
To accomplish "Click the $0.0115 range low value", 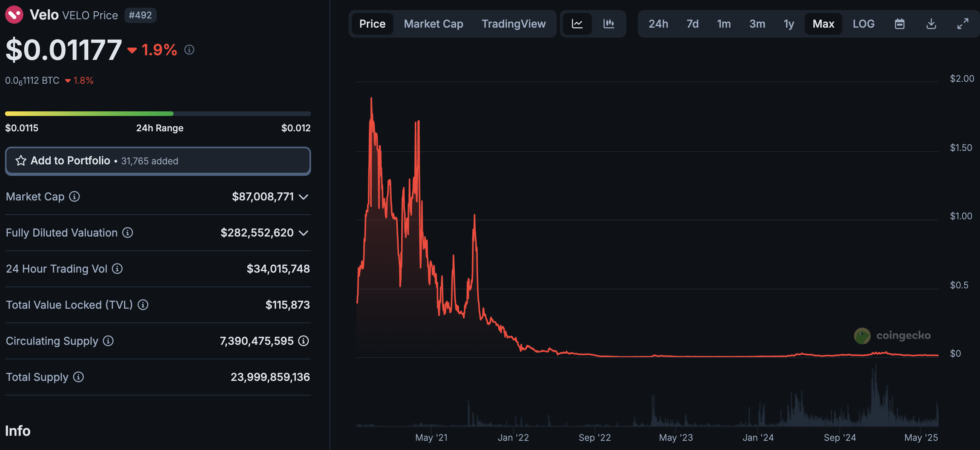I will 22,128.
